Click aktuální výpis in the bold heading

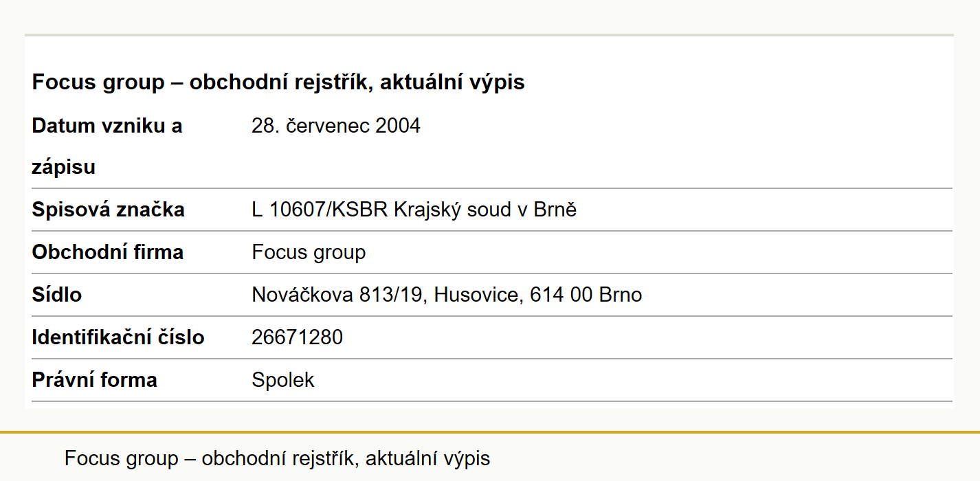pyautogui.click(x=453, y=82)
